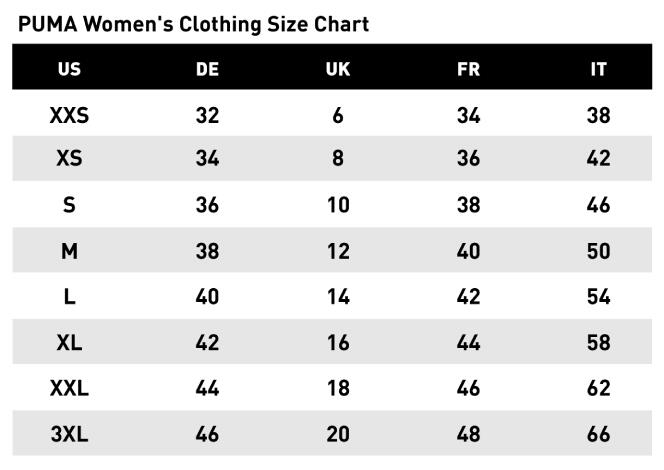664x470 pixels.
Task: Select the M size cell
Action: tap(69, 251)
